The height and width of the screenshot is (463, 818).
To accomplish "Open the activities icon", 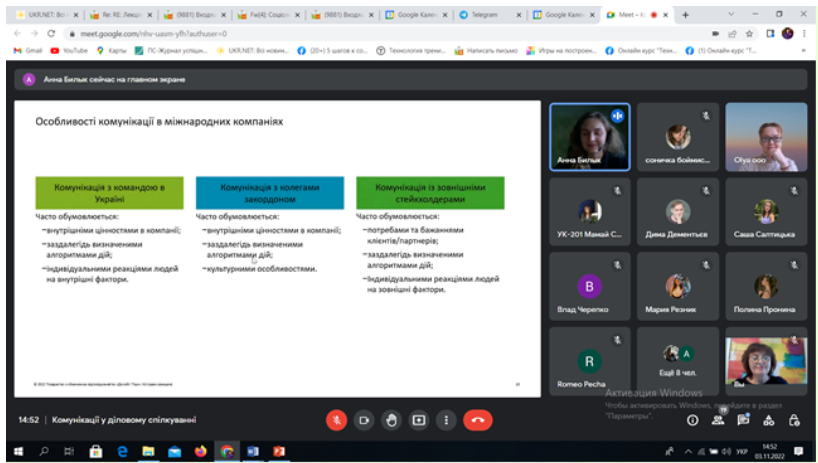I will [767, 421].
